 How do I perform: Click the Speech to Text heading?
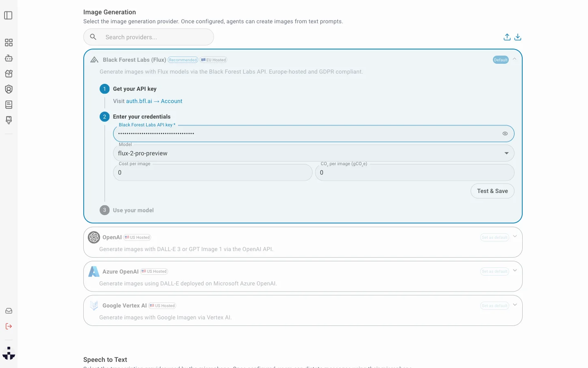coord(105,360)
